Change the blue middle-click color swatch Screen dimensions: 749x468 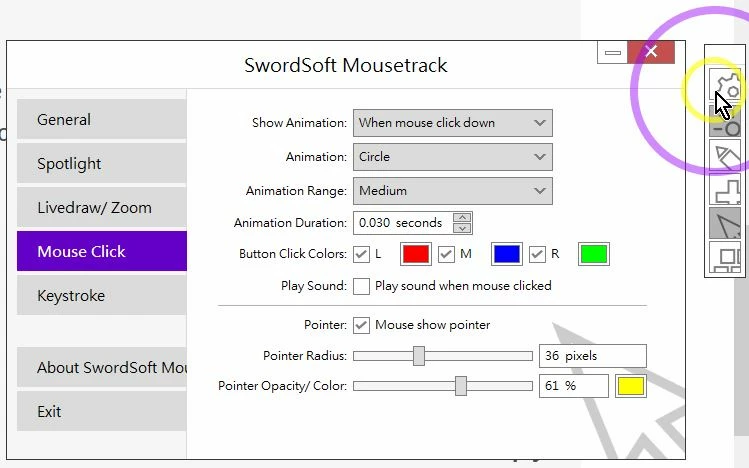507,254
